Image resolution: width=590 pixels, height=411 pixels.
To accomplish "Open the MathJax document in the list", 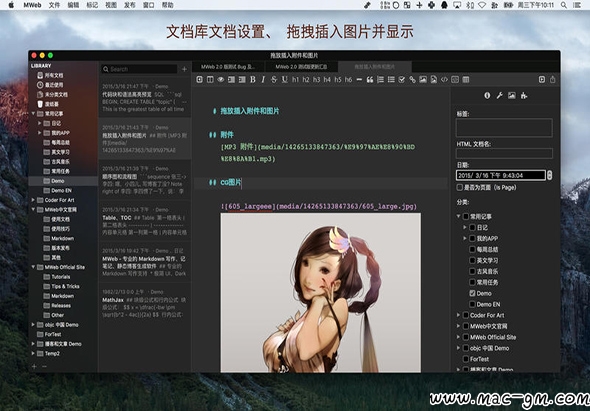I will click(x=144, y=303).
